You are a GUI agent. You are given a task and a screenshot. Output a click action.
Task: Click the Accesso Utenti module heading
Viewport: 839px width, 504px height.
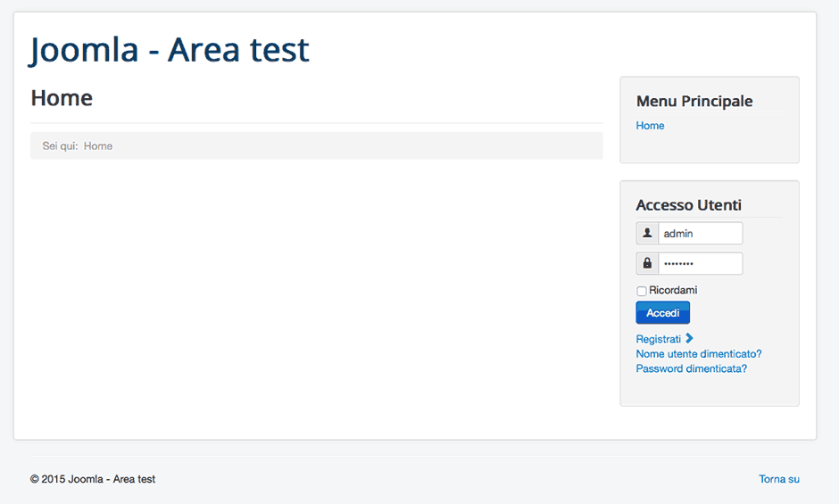tap(688, 205)
